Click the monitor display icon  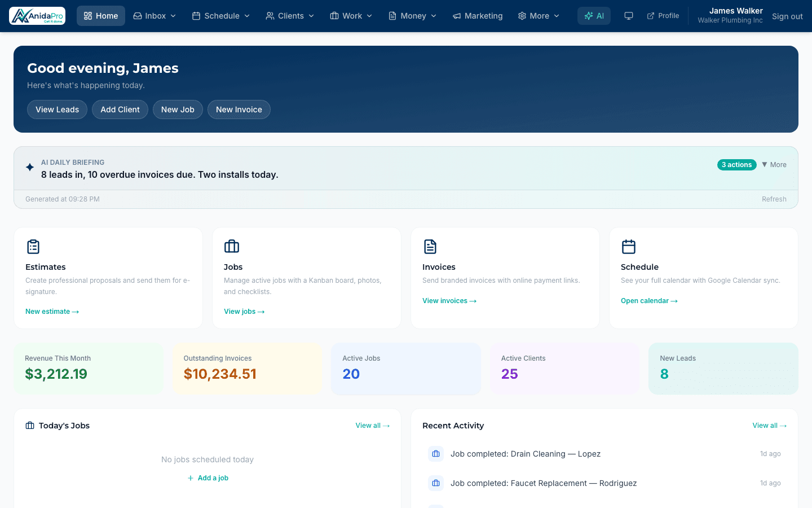tap(629, 16)
